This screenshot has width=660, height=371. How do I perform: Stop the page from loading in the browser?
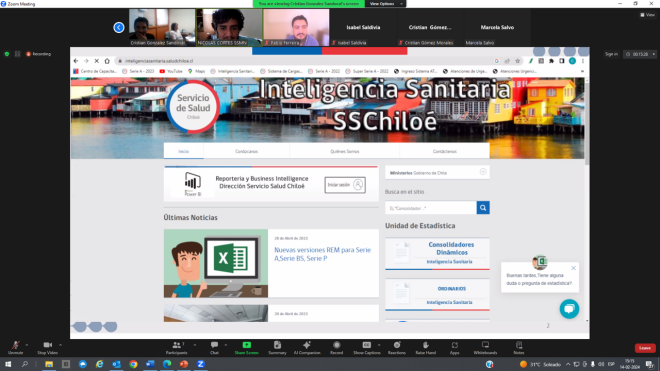tap(96, 61)
